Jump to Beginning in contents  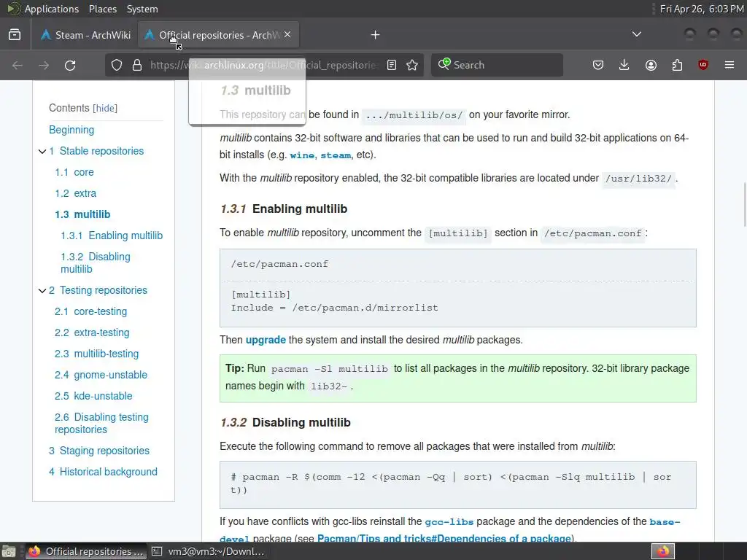pos(71,130)
